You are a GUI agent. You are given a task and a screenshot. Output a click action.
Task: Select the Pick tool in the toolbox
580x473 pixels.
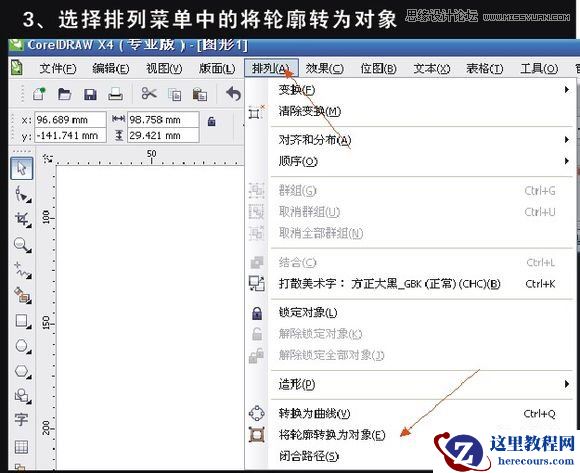pyautogui.click(x=22, y=168)
